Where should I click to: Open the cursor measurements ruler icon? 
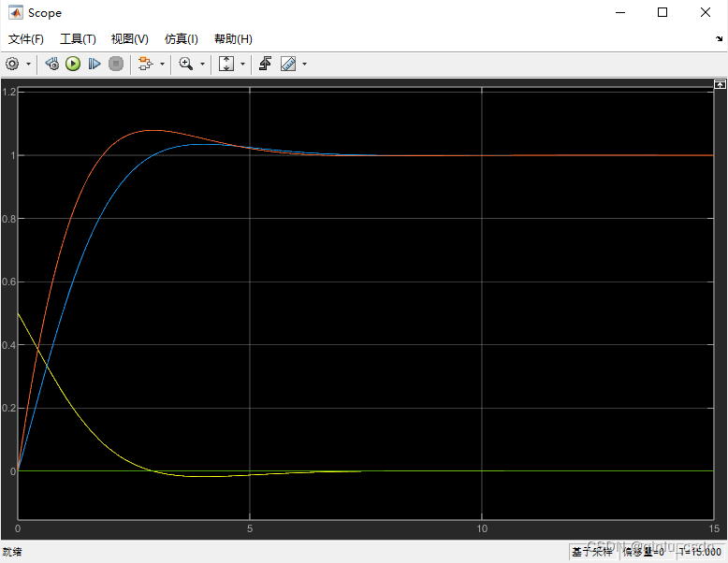click(x=288, y=64)
